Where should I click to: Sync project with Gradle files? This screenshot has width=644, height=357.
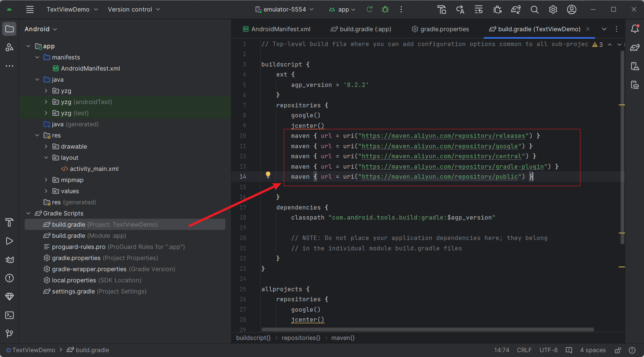point(516,10)
